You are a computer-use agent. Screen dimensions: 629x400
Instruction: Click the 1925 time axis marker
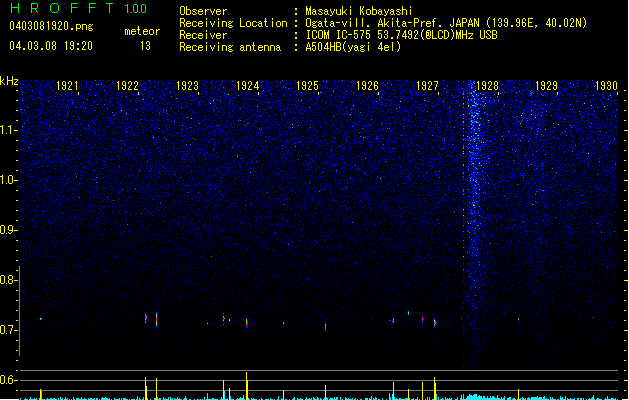tap(307, 86)
